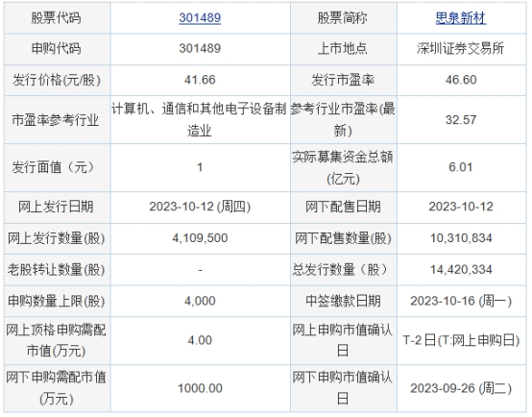Select the 市盈率参考行业 label cell
The height and width of the screenshot is (417, 532).
[57, 119]
